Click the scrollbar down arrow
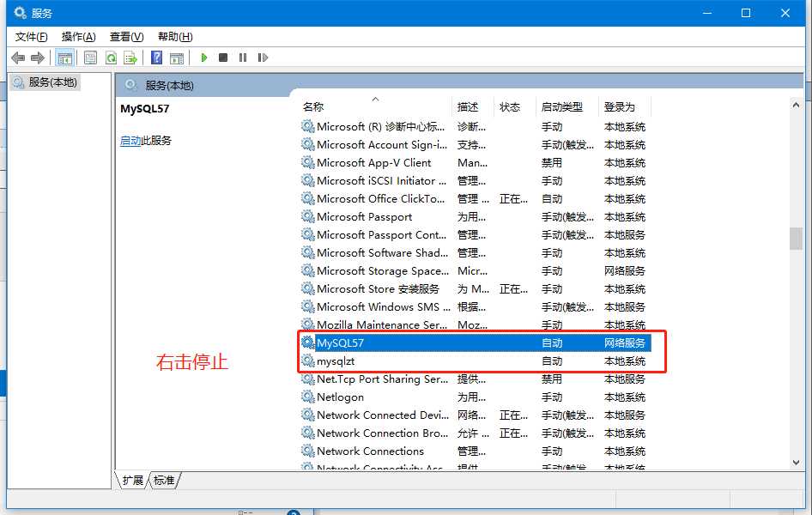The height and width of the screenshot is (515, 812). pos(796,463)
